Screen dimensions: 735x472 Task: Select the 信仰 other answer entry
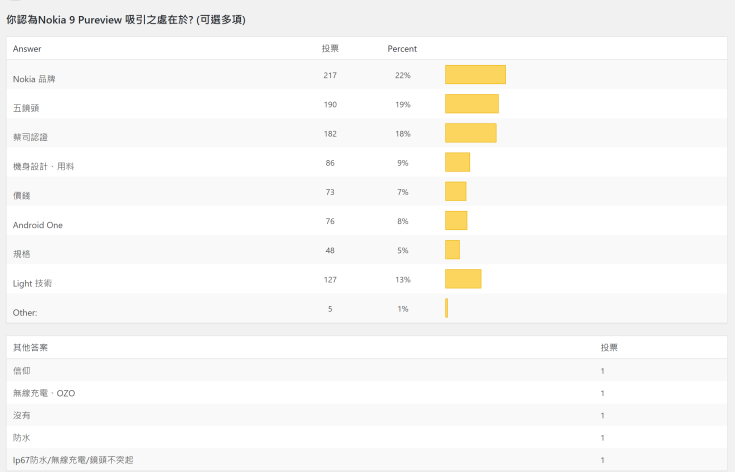pos(22,371)
